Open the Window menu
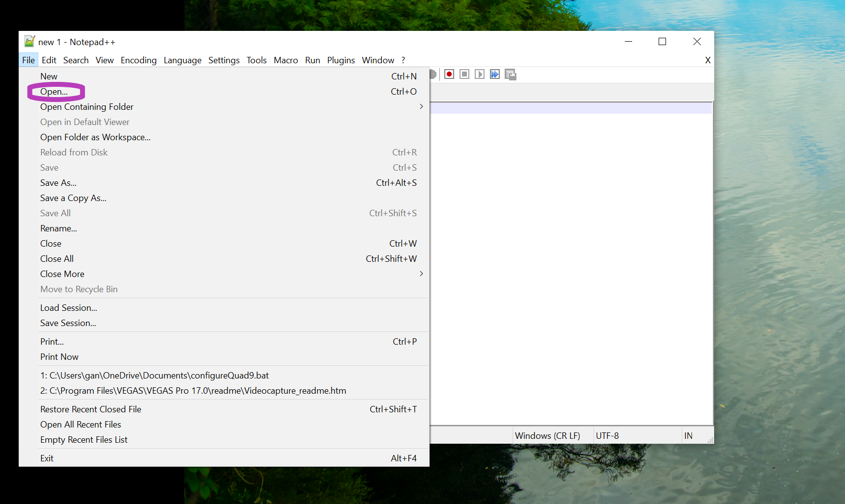Viewport: 845px width, 504px height. [x=378, y=60]
